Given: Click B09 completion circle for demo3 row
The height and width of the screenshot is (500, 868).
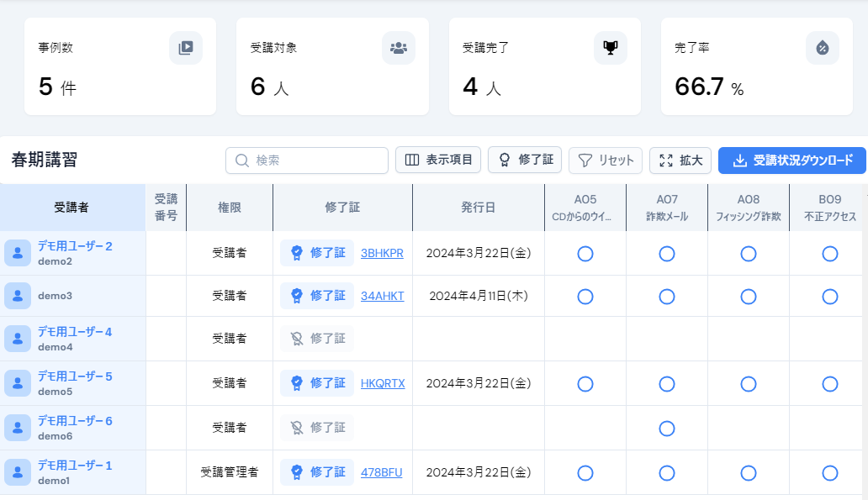Looking at the screenshot, I should pos(830,297).
